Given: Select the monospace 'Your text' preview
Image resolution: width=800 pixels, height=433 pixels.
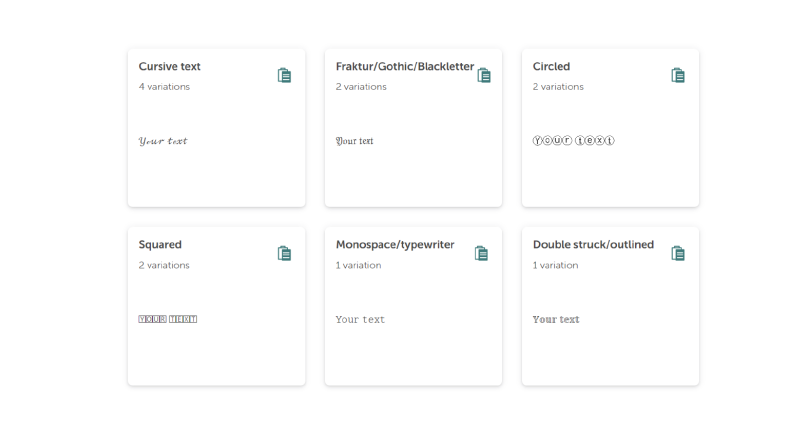Looking at the screenshot, I should pos(360,319).
